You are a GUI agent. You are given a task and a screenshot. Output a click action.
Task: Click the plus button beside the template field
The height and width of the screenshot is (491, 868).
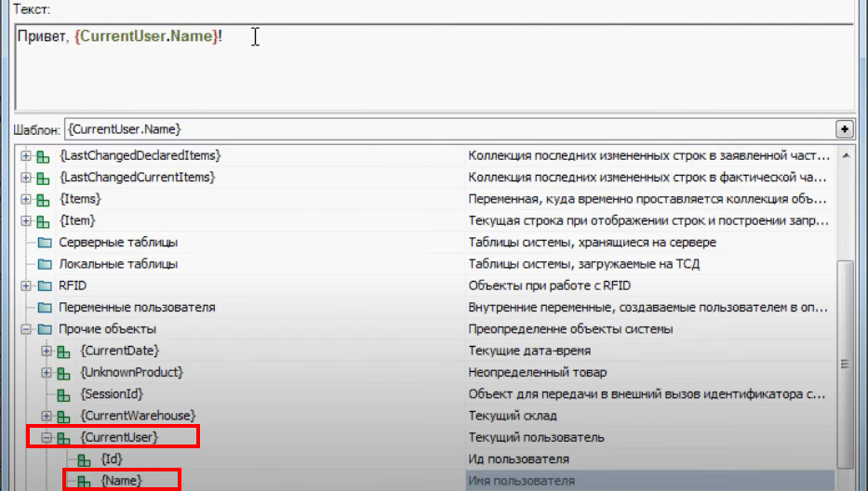click(x=844, y=129)
